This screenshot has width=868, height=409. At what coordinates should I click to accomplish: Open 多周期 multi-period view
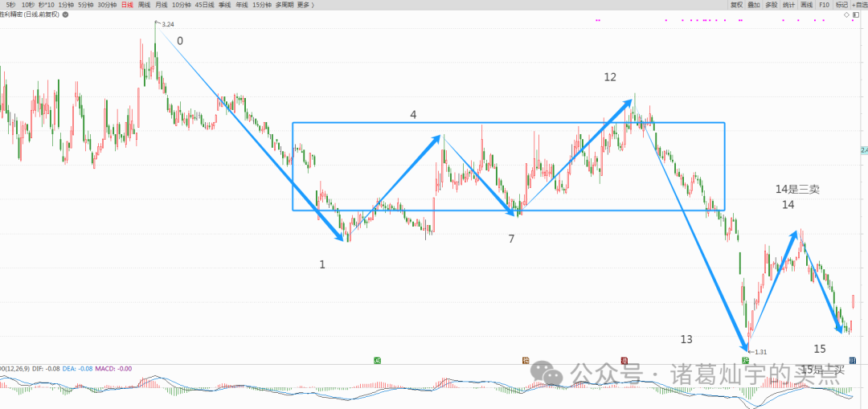tap(284, 5)
